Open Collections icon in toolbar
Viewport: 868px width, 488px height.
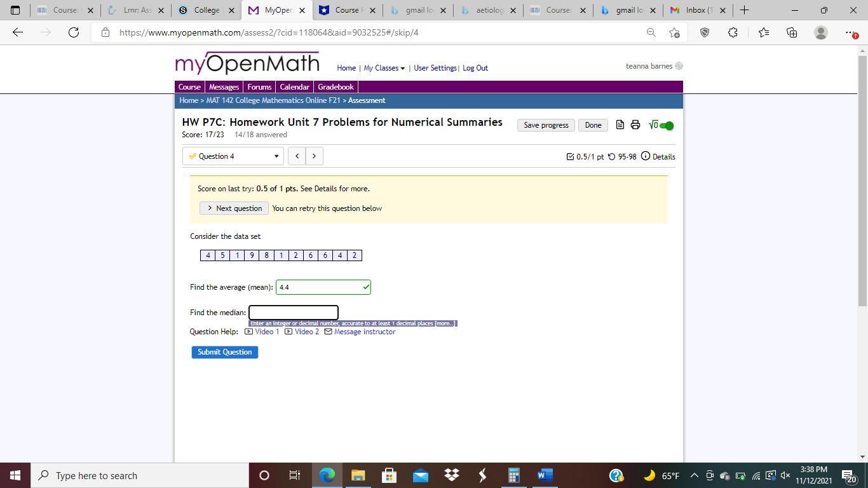click(792, 32)
